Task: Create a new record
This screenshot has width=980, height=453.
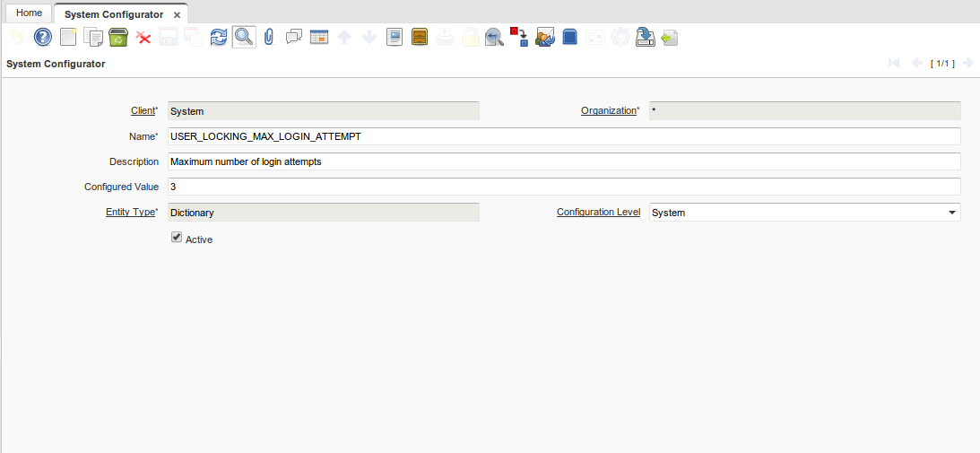Action: click(68, 37)
